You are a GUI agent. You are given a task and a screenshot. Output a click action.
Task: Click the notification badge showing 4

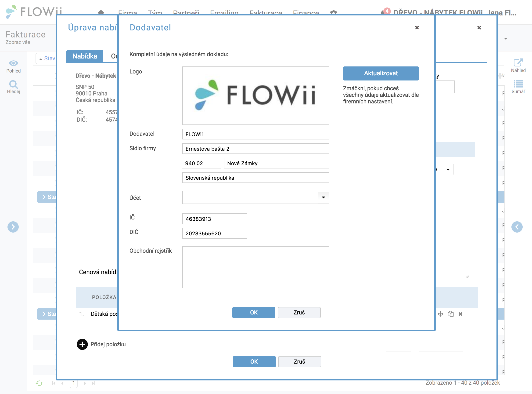387,11
